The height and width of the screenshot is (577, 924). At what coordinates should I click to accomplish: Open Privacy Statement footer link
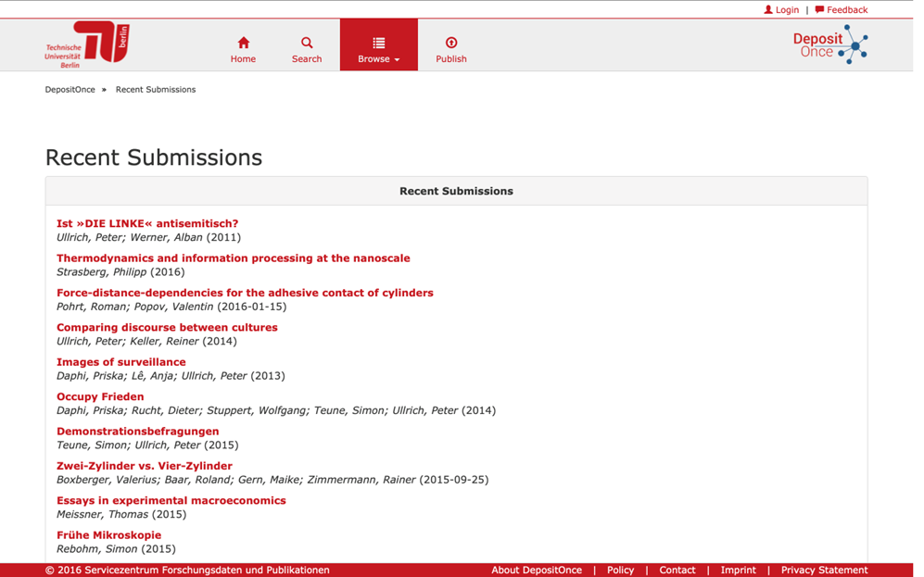pos(825,570)
